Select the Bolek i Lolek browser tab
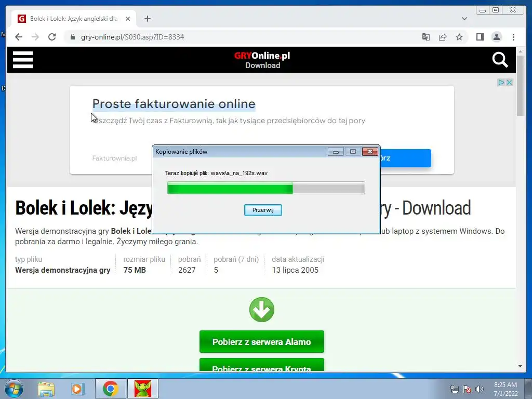Image resolution: width=532 pixels, height=399 pixels. pyautogui.click(x=74, y=19)
